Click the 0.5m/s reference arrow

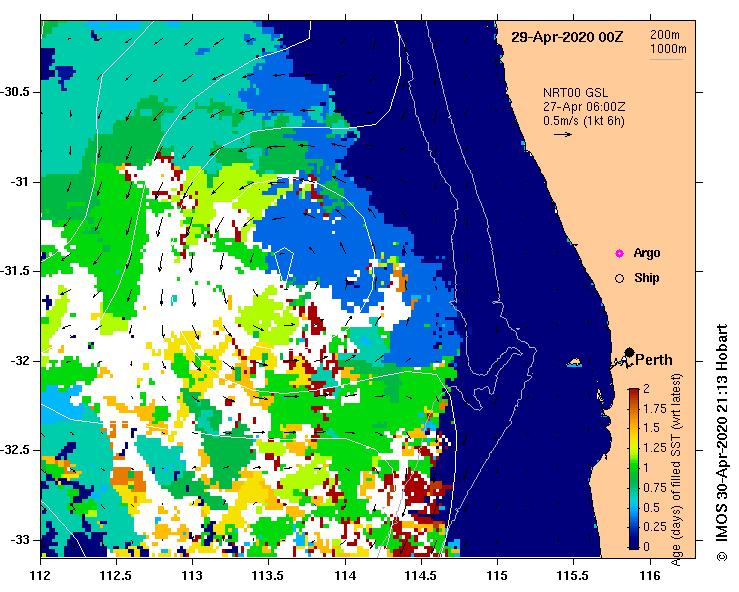pyautogui.click(x=563, y=134)
